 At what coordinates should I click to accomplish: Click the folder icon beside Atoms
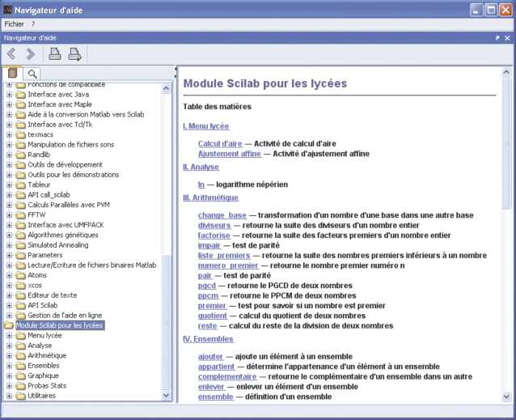click(20, 275)
